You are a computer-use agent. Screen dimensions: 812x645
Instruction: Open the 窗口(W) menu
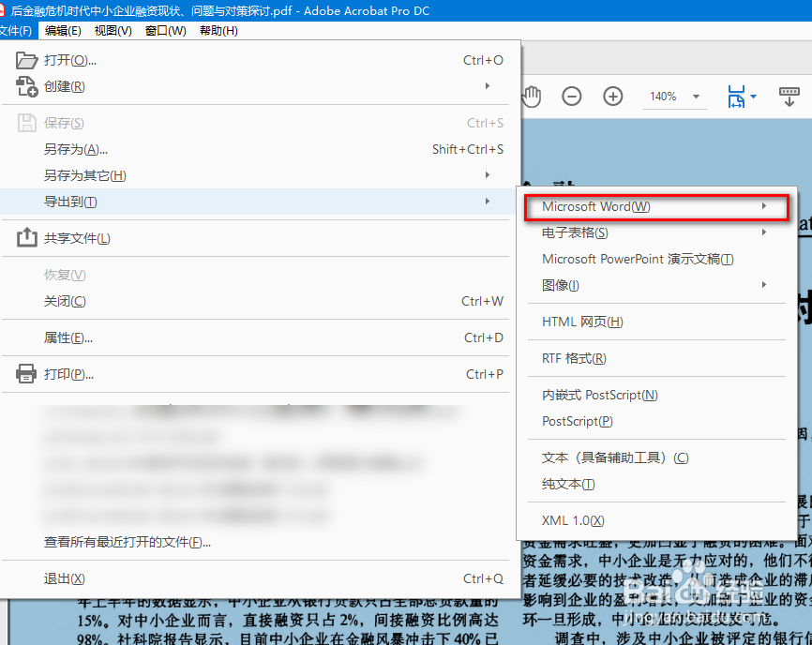click(166, 31)
